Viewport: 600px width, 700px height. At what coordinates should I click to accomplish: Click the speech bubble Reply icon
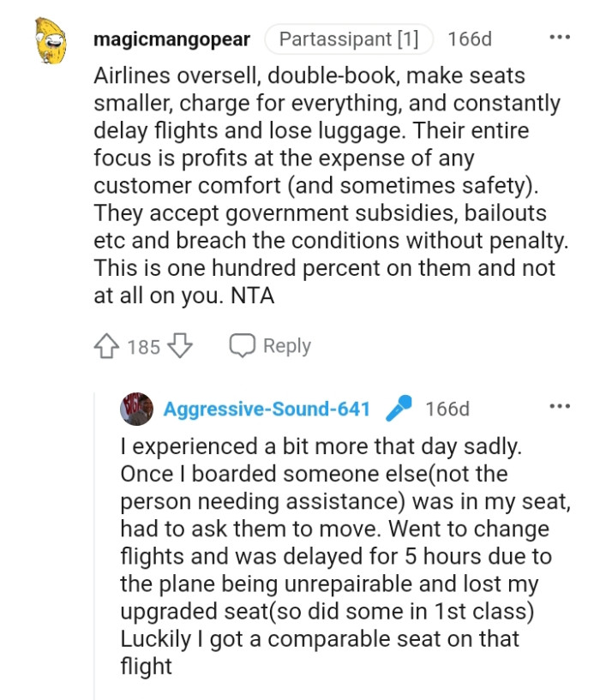(243, 346)
